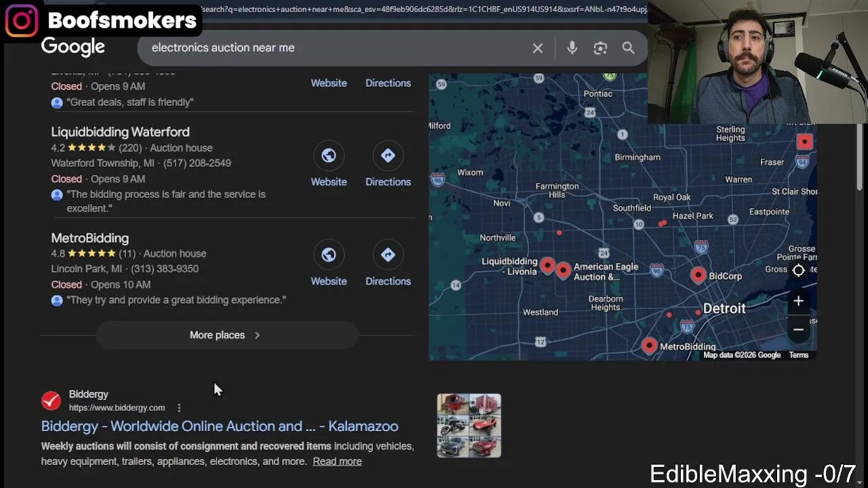Click the Southfield label on map

coord(632,208)
